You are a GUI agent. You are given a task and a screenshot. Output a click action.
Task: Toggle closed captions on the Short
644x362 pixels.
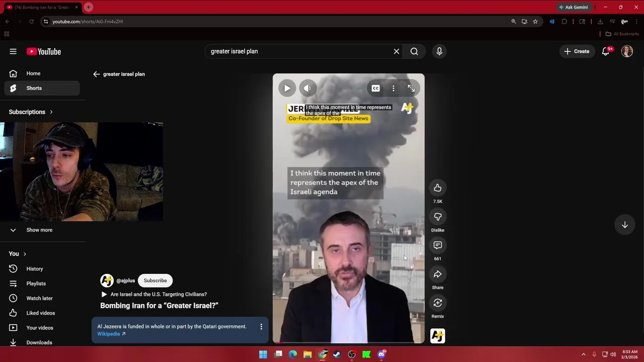(375, 88)
